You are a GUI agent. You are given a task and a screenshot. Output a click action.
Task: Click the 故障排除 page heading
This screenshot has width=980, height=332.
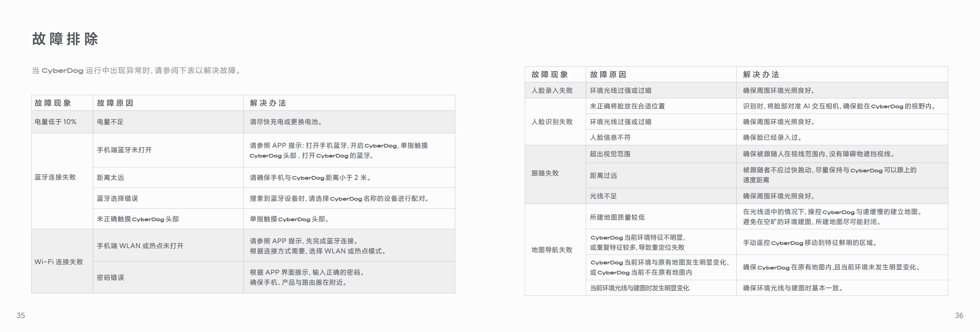[x=65, y=39]
